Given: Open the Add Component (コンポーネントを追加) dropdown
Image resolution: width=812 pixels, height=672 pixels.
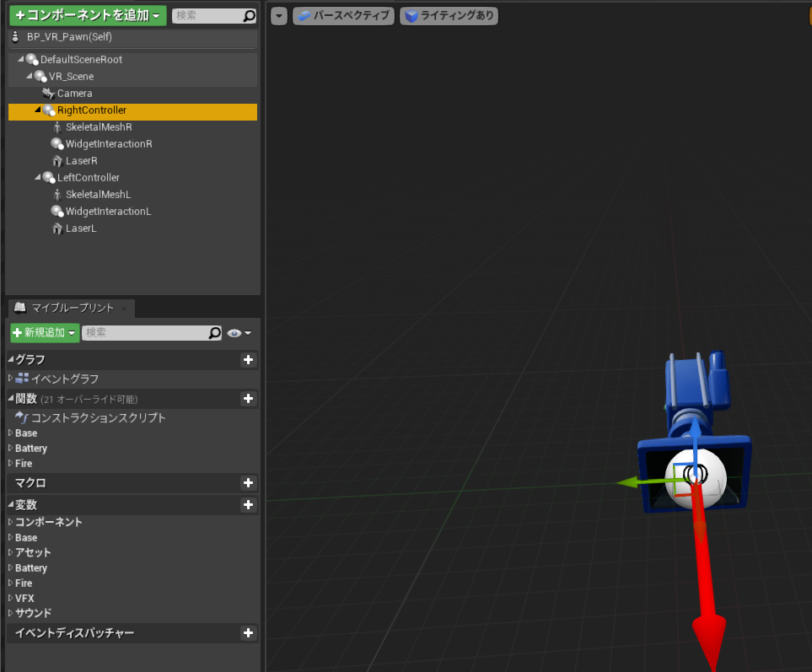Looking at the screenshot, I should click(88, 15).
